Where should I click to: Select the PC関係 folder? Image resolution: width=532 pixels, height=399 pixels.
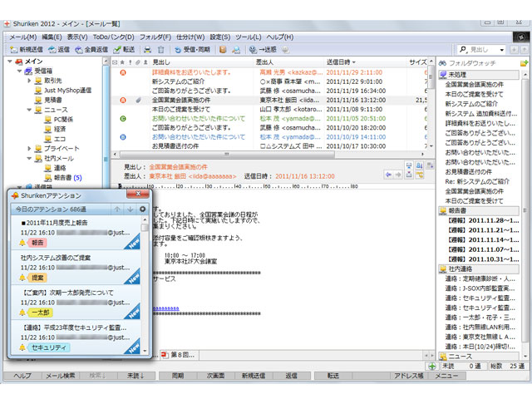pyautogui.click(x=59, y=120)
